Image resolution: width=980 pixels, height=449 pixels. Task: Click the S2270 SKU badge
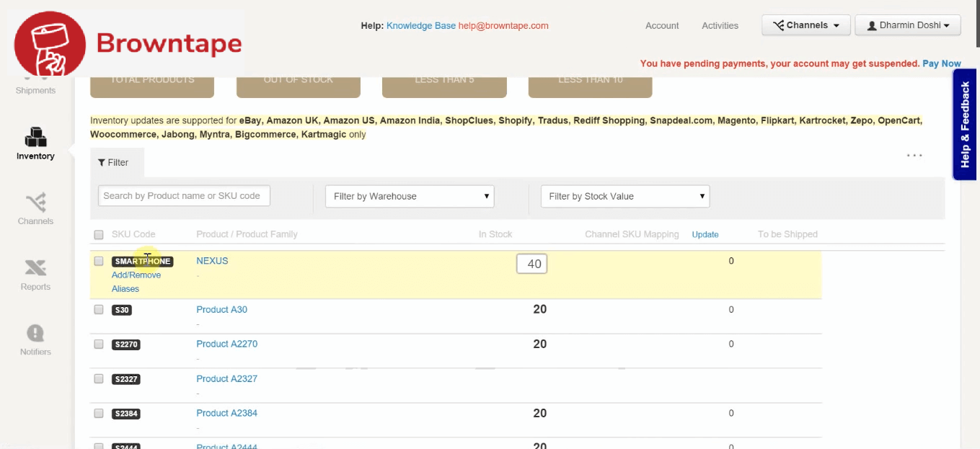coord(126,344)
